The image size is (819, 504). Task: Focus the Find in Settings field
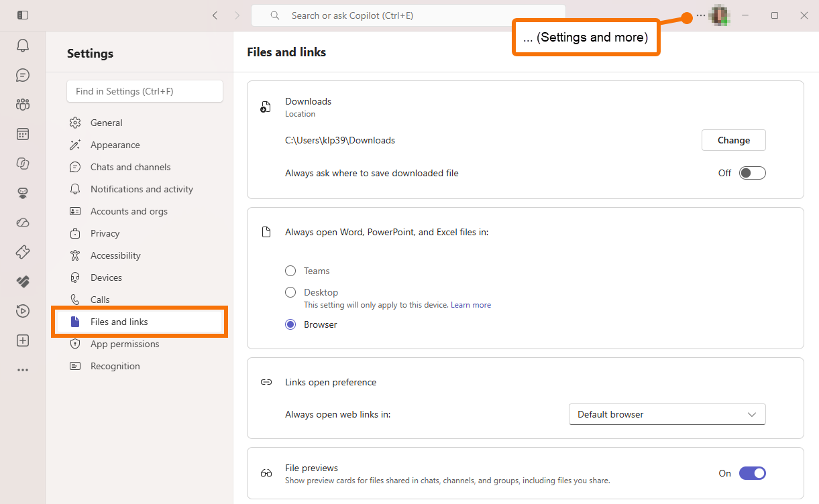(145, 91)
